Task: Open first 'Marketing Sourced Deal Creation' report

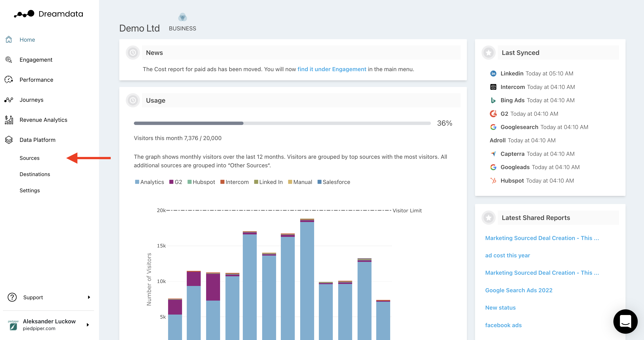Action: pos(542,238)
